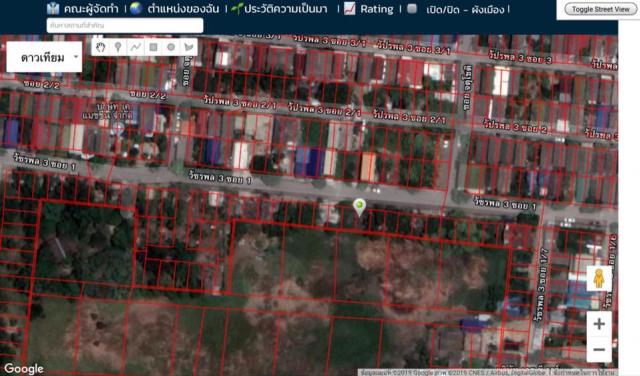This screenshot has height=376, width=640.
Task: Click the Toggle Street View button
Action: click(x=600, y=9)
